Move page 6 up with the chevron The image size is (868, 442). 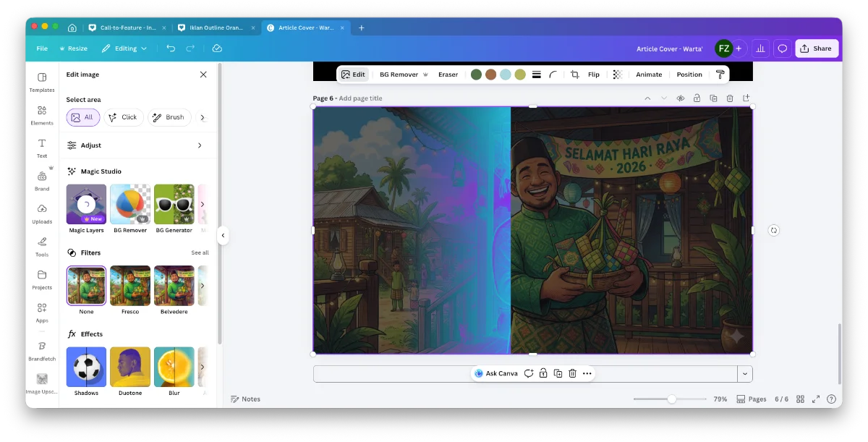coord(647,98)
